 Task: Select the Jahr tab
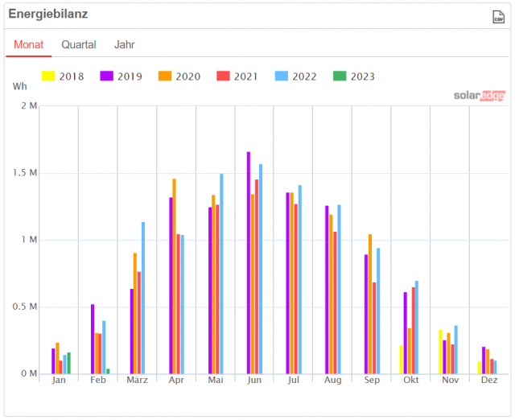point(125,45)
